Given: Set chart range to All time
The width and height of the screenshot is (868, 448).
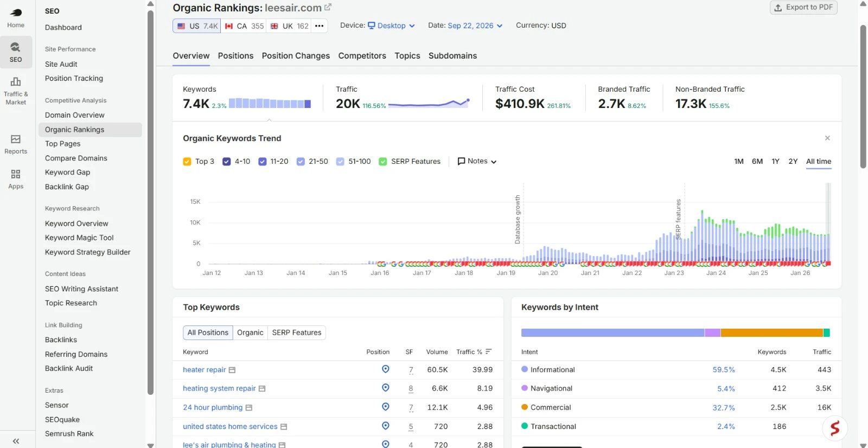Looking at the screenshot, I should [819, 162].
